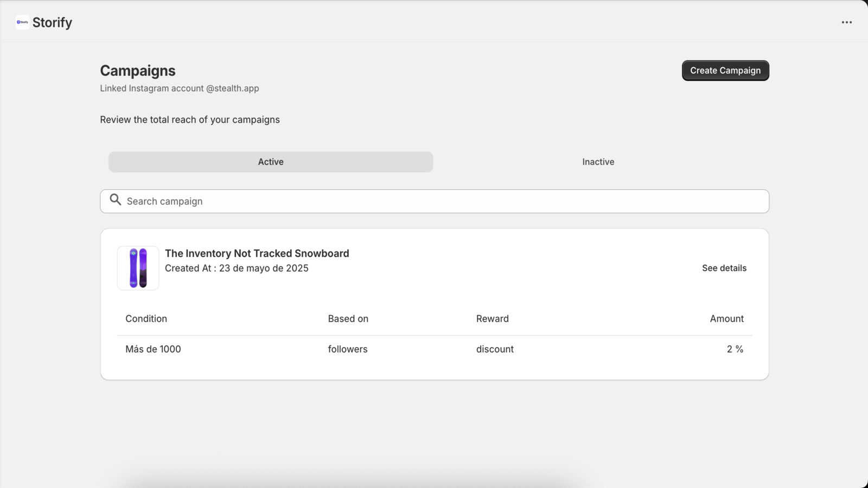Click the discount reward value
The width and height of the screenshot is (868, 488).
click(494, 349)
